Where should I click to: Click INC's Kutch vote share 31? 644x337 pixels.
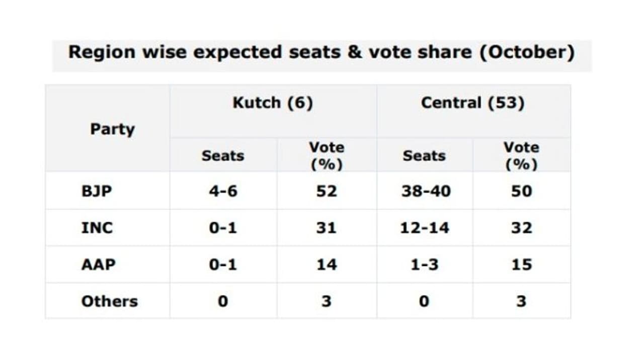(326, 228)
